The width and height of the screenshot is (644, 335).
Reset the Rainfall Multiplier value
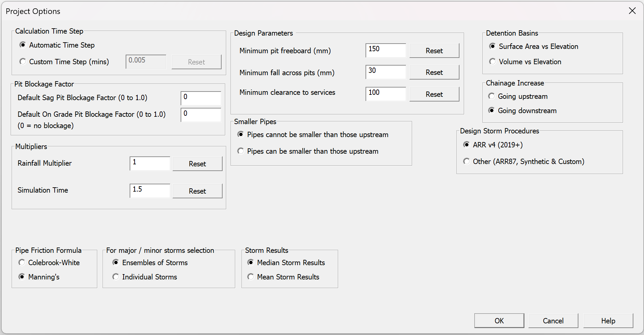pos(197,164)
